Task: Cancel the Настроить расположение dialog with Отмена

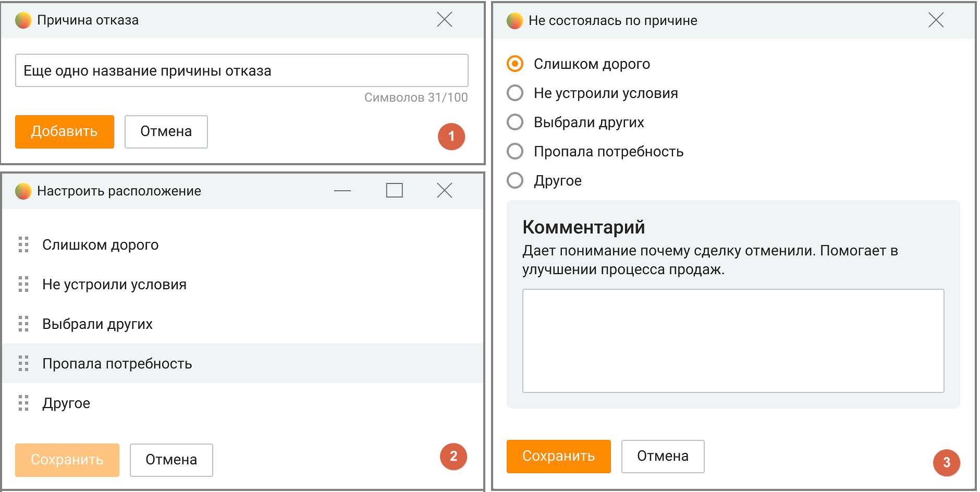Action: (x=171, y=460)
